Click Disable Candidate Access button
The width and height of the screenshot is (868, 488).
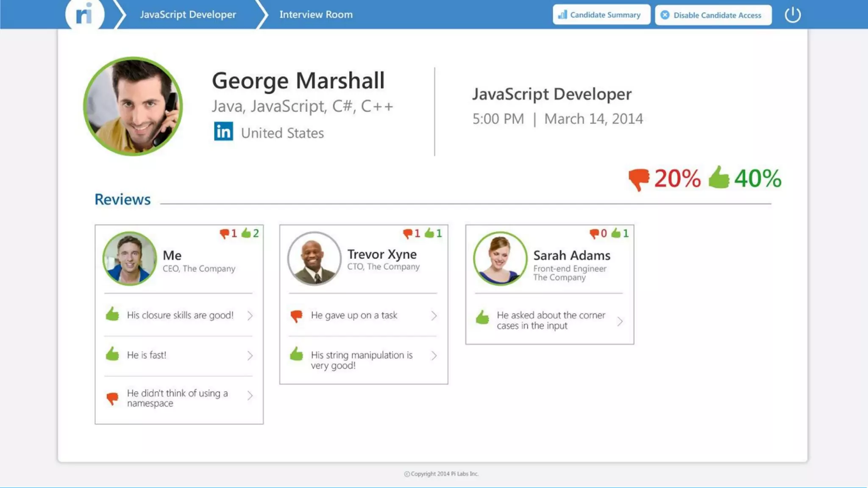pos(713,15)
